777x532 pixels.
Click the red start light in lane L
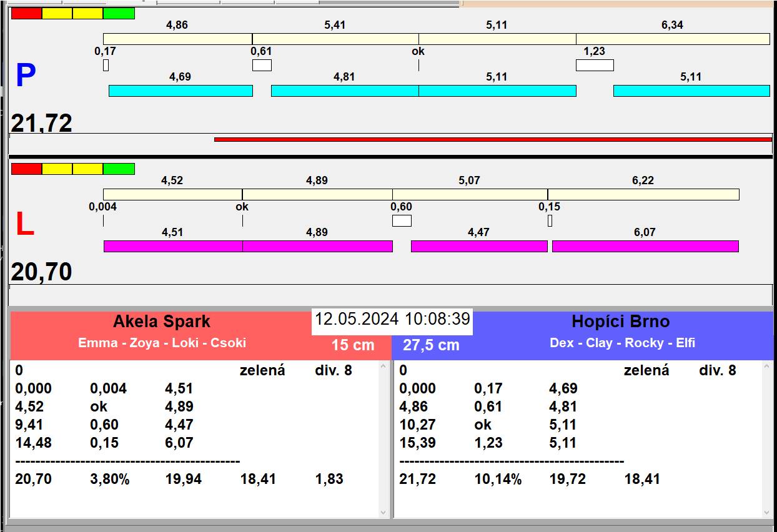(26, 169)
